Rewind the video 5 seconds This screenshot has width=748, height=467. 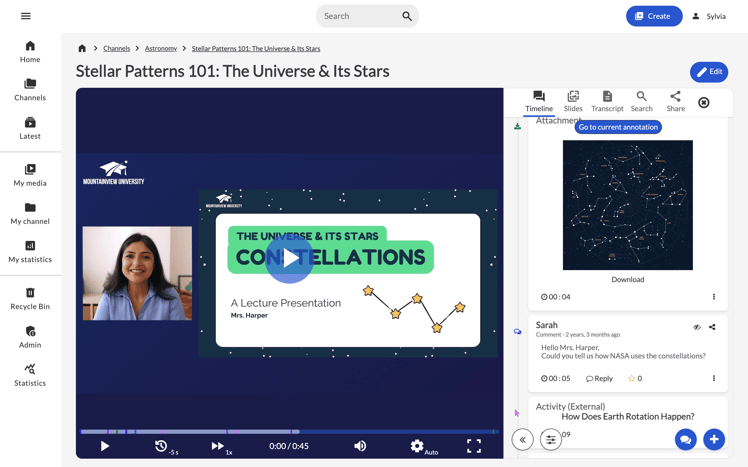pos(162,446)
